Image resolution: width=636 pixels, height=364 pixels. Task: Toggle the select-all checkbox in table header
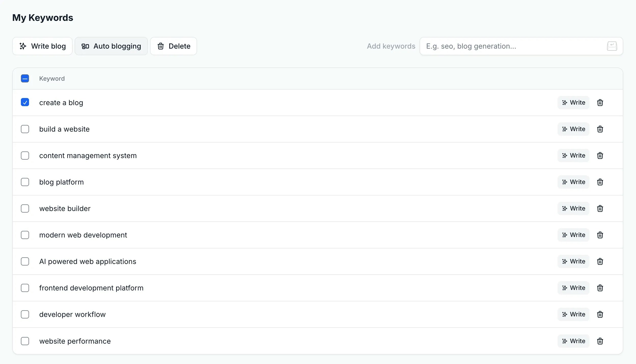(x=25, y=78)
